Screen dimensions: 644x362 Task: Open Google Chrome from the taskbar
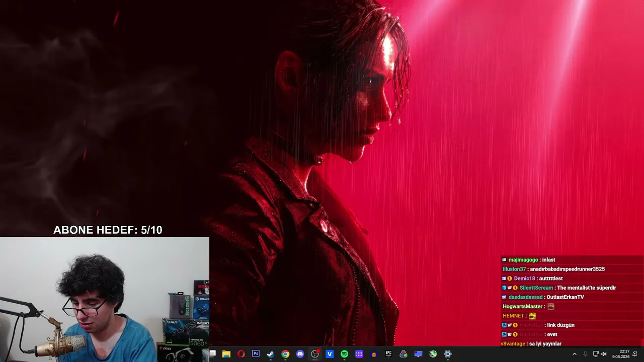[285, 354]
